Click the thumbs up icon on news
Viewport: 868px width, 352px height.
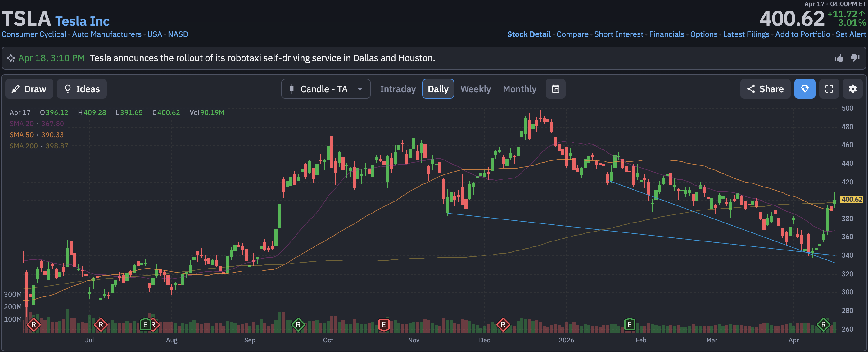point(839,58)
